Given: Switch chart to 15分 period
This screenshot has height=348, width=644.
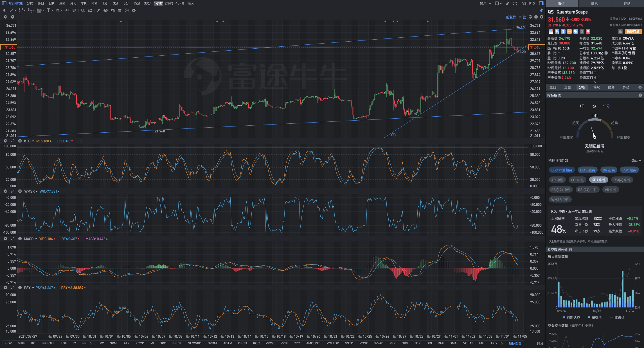Looking at the screenshot, I should pos(137,3).
